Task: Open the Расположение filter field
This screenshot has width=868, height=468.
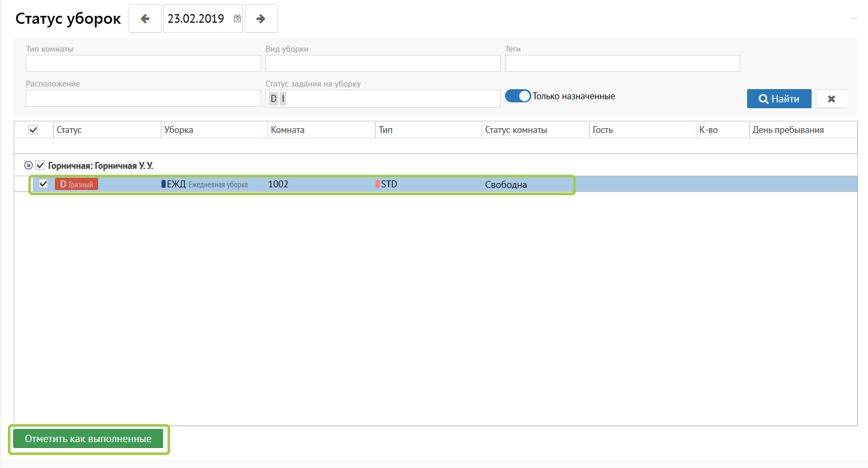Action: coord(143,98)
